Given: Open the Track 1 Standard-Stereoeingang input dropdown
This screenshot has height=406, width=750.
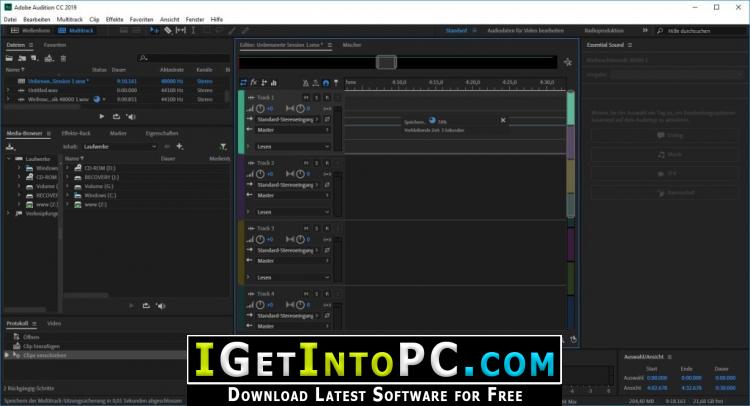Looking at the screenshot, I should point(287,120).
